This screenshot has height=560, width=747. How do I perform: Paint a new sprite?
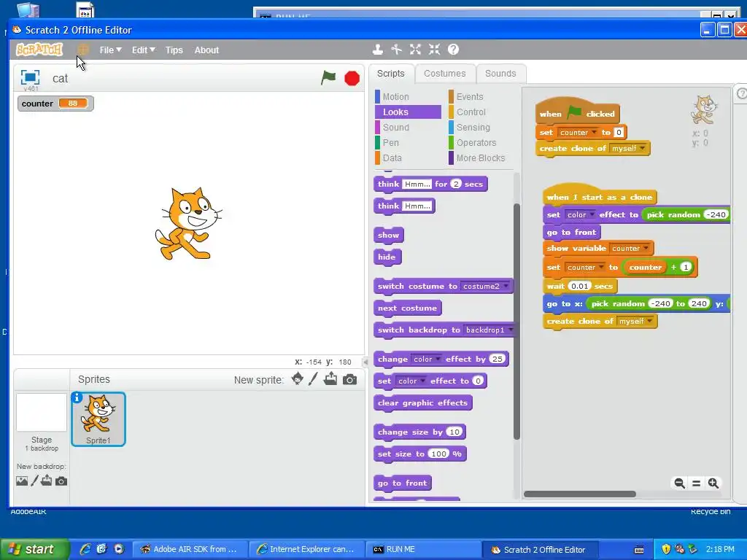pos(313,379)
